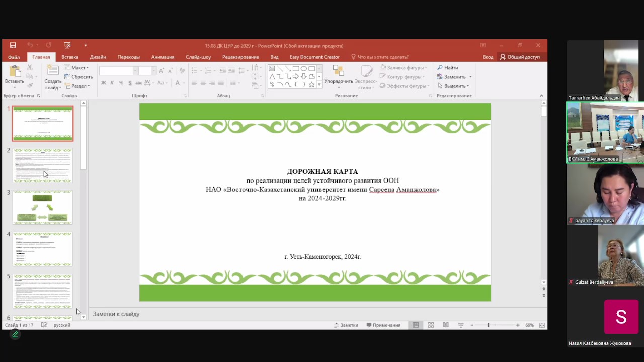Click the Save icon in quick access toolbar
This screenshot has height=362, width=644.
(x=13, y=45)
